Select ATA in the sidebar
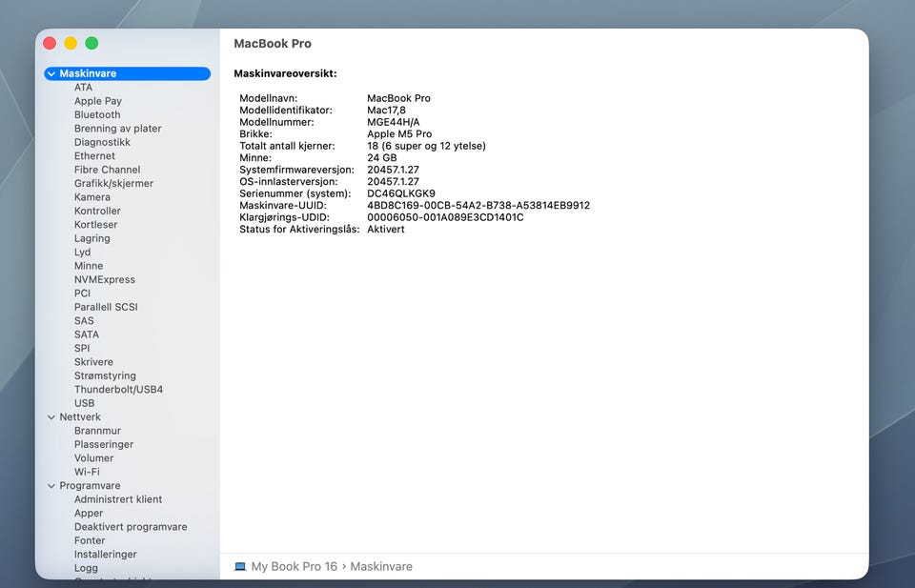The height and width of the screenshot is (588, 915). coord(83,88)
